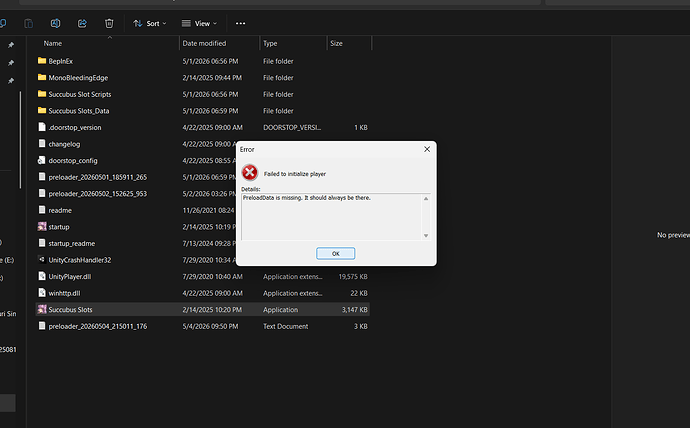Click the 'Failed to initialize player' message text

point(295,174)
